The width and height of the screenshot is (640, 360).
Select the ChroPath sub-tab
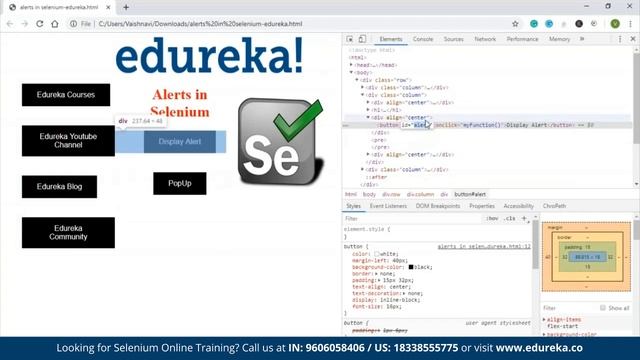pyautogui.click(x=554, y=206)
